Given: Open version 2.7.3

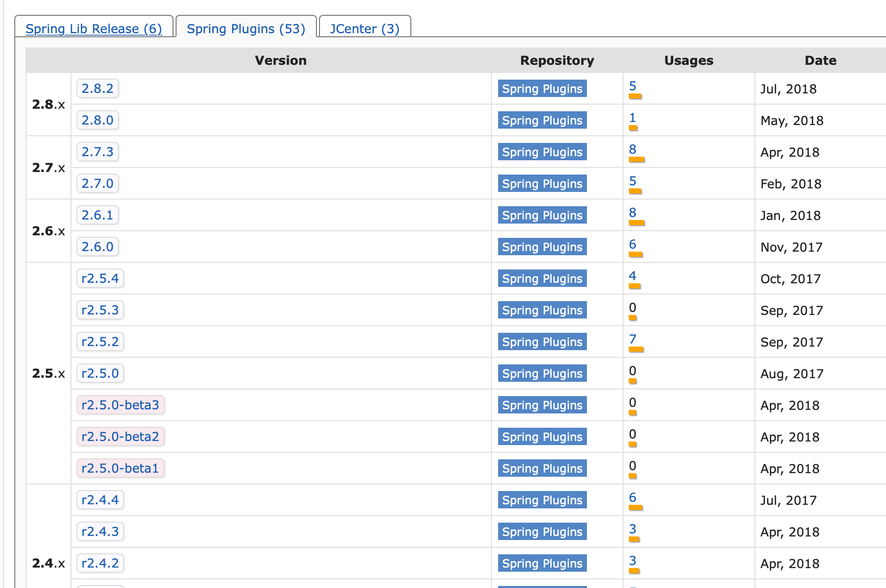Looking at the screenshot, I should click(x=97, y=152).
